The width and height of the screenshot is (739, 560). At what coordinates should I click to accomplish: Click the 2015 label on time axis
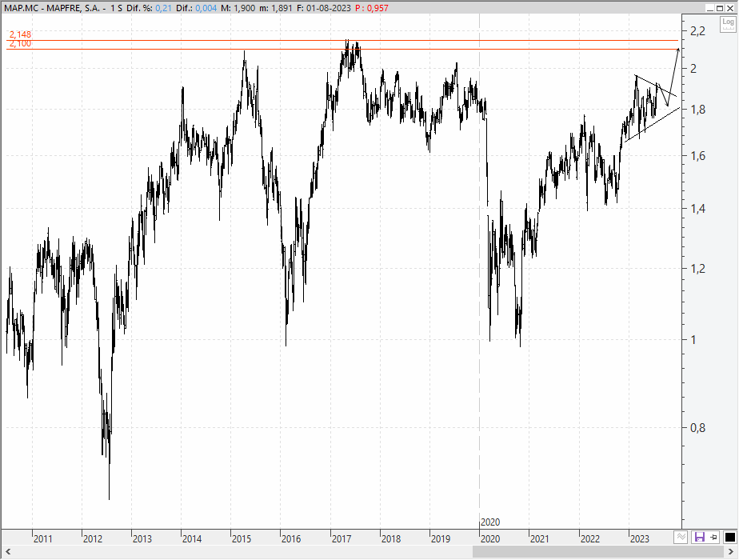[x=242, y=538]
